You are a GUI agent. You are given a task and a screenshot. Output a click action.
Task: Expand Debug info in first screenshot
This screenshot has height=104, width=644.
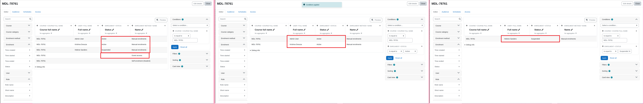pyautogui.click(x=40, y=67)
